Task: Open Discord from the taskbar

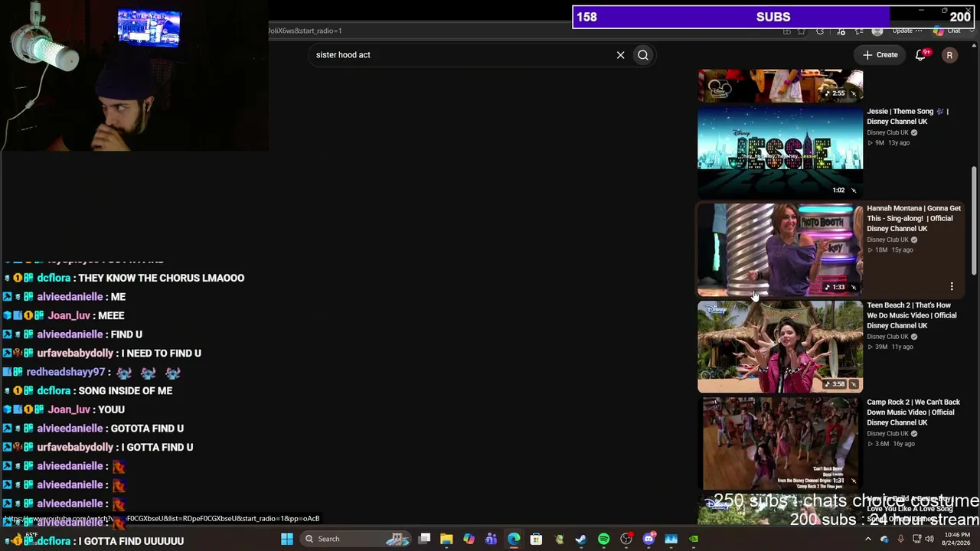Action: pyautogui.click(x=648, y=539)
